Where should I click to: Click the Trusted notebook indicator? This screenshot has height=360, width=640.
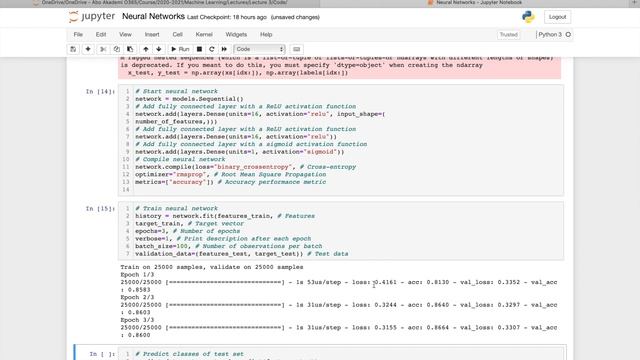coord(509,35)
